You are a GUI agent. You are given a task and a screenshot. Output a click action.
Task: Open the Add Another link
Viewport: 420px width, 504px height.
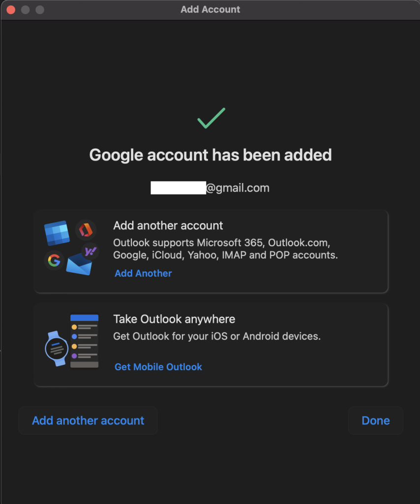pos(143,273)
